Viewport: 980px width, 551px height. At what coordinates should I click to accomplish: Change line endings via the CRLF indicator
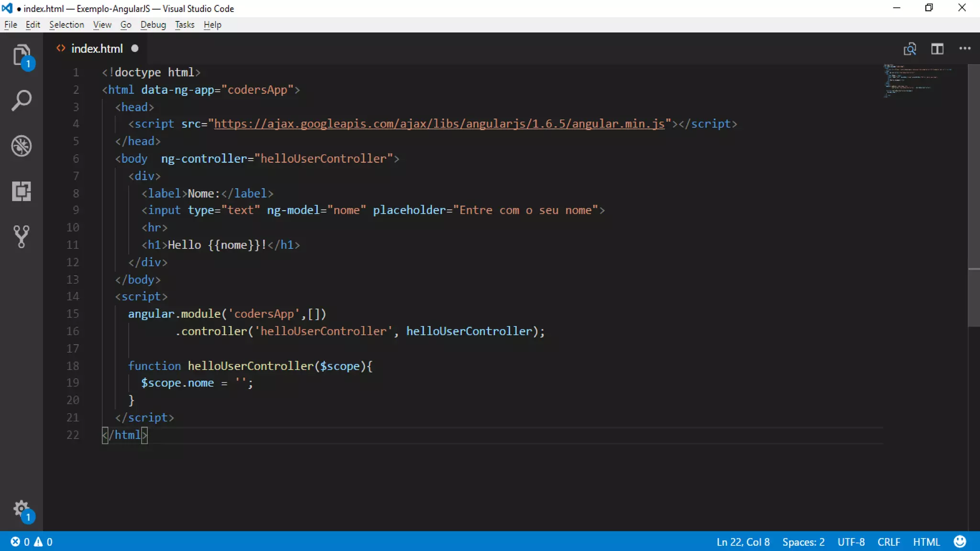889,542
